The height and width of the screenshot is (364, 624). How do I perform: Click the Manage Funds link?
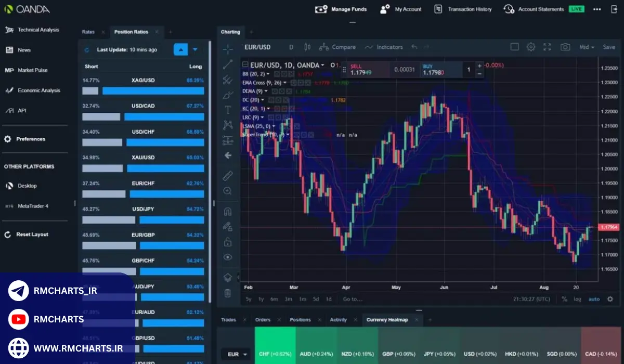341,9
